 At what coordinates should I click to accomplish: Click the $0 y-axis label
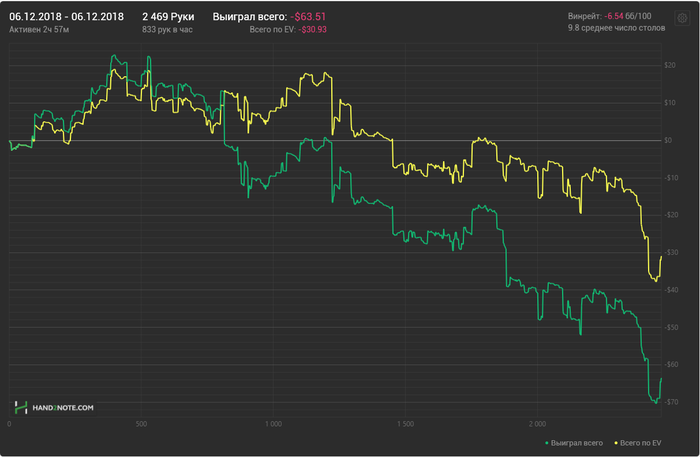click(668, 140)
